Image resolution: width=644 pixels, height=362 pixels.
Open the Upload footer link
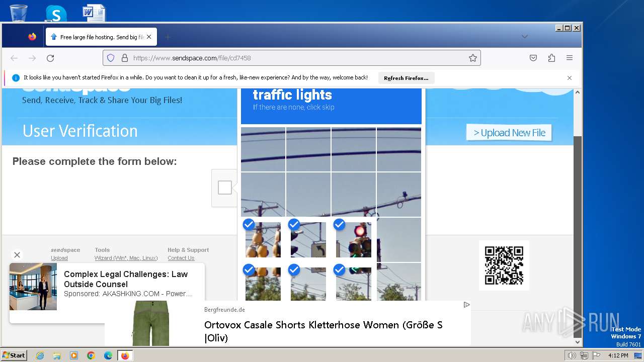(x=59, y=258)
